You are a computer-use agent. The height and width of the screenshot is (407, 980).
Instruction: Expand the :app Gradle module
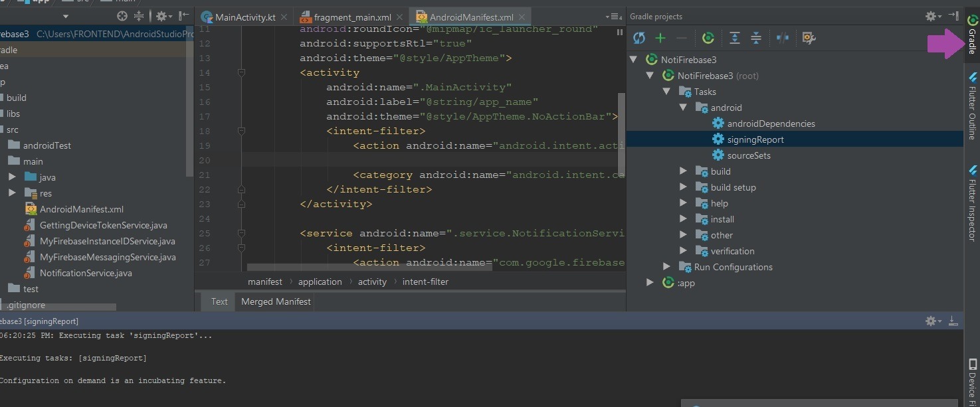tap(650, 283)
